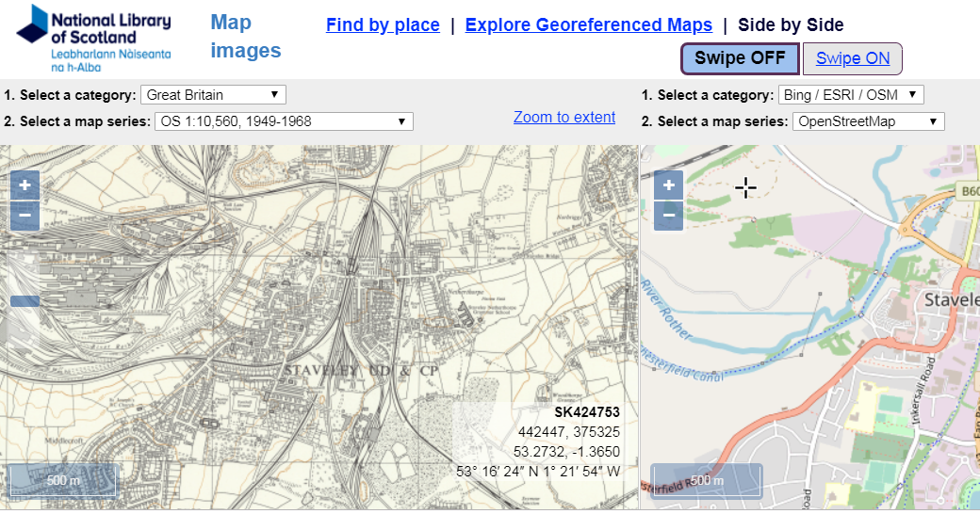Open the National Library of Scotland logo
The height and width of the screenshot is (514, 980).
pyautogui.click(x=93, y=39)
